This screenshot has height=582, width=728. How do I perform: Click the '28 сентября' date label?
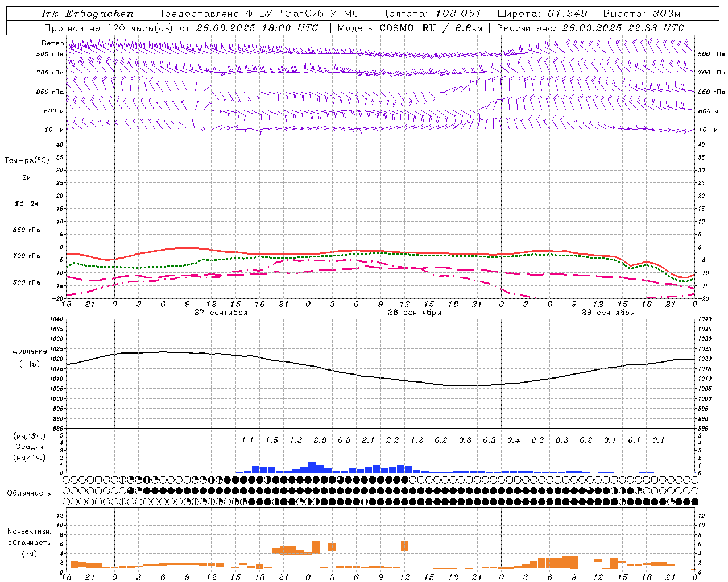tap(415, 313)
